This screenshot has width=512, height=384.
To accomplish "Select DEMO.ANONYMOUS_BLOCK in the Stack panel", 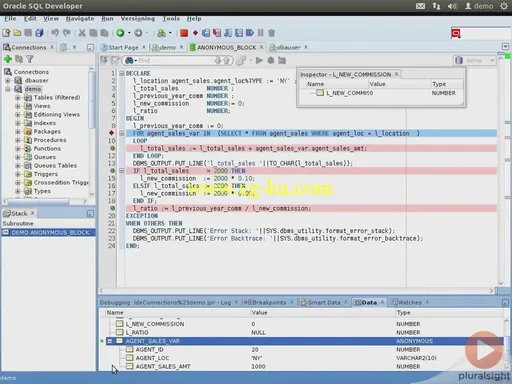I will point(48,232).
